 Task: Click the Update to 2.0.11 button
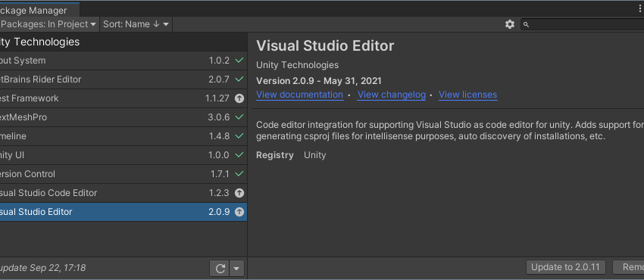tap(566, 267)
